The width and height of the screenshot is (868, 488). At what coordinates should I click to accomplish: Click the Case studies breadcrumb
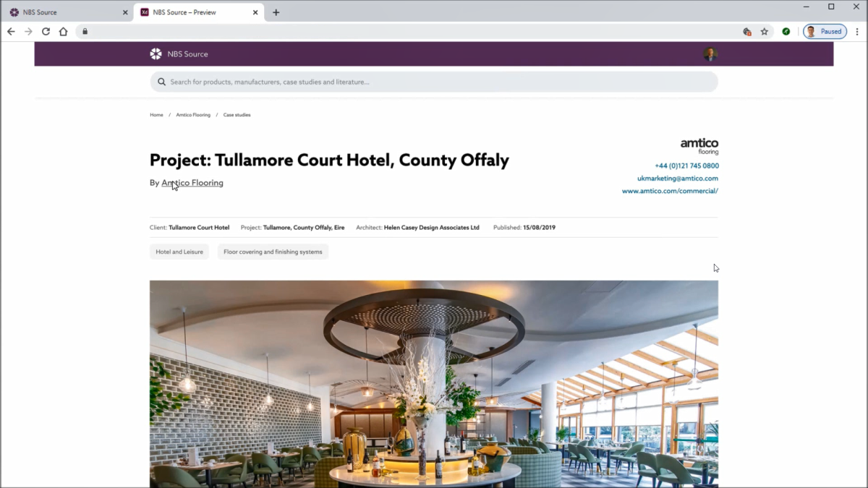click(x=237, y=115)
